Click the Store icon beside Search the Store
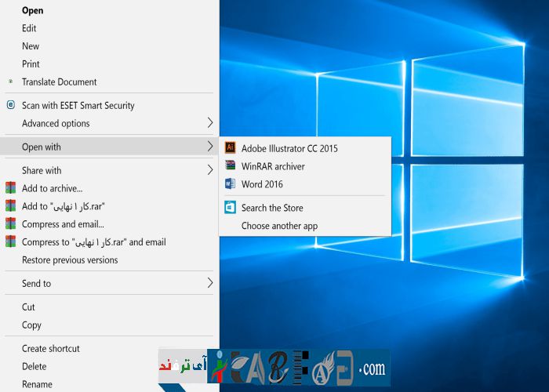 (231, 208)
